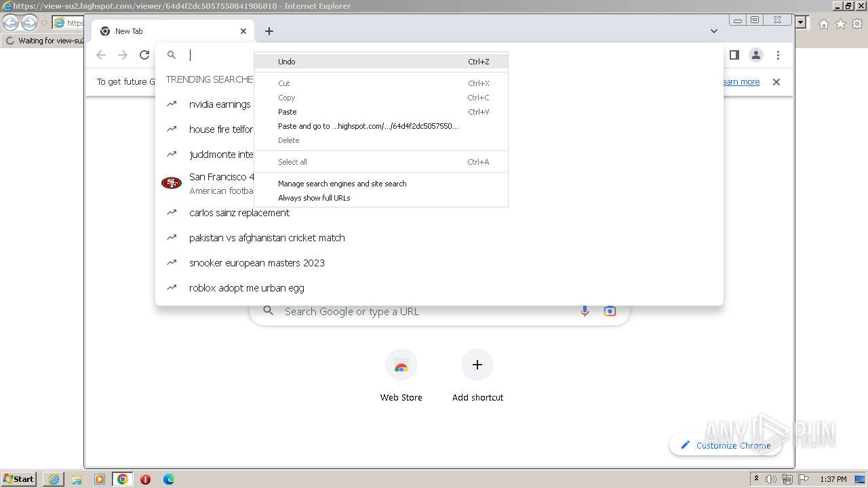
Task: Open Internet Explorer from taskbar
Action: coord(54,479)
